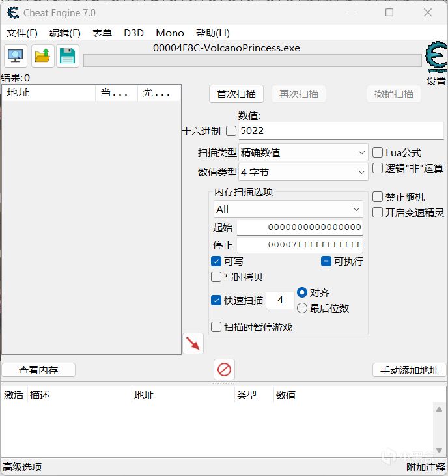448x476 pixels.
Task: Clear the address list with the no-entry icon
Action: pos(224,369)
